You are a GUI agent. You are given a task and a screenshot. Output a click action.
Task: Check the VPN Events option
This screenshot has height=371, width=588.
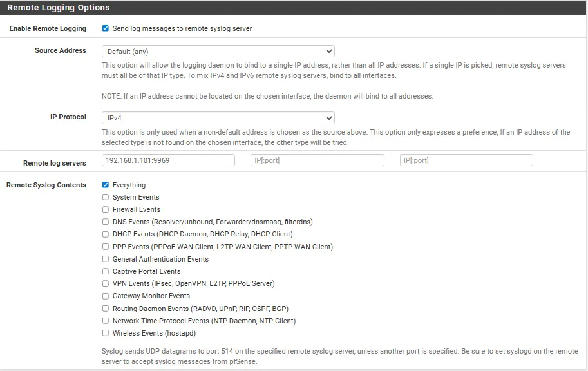106,283
